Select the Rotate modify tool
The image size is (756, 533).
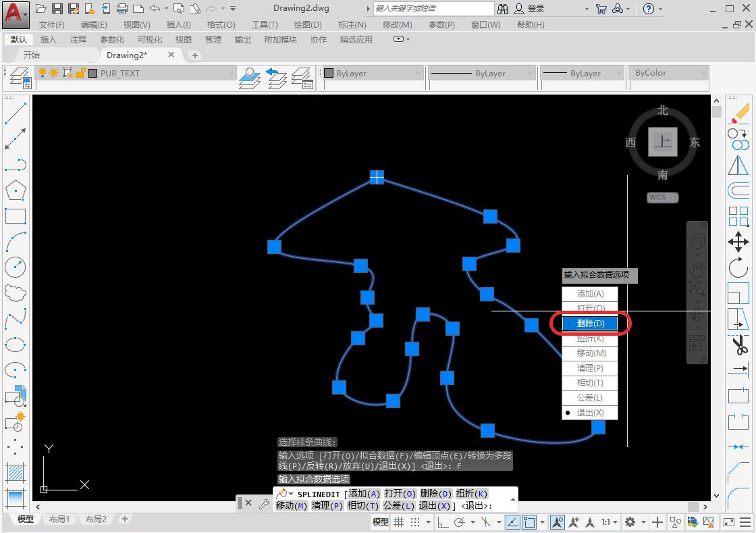[x=738, y=268]
